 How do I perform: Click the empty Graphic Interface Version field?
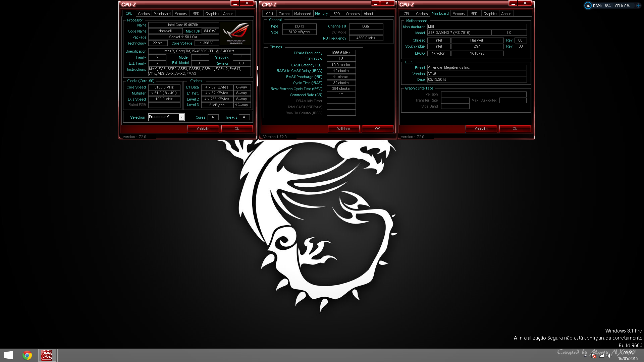click(x=484, y=94)
